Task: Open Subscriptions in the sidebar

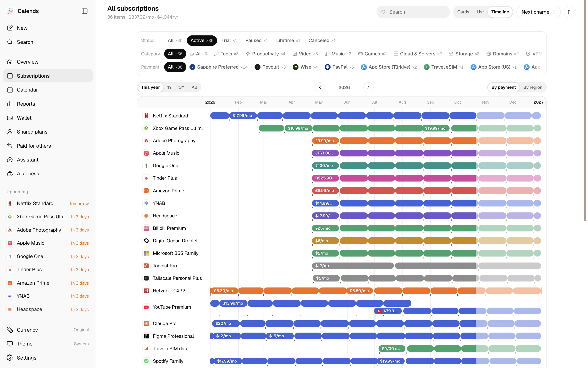Action: 48,76
